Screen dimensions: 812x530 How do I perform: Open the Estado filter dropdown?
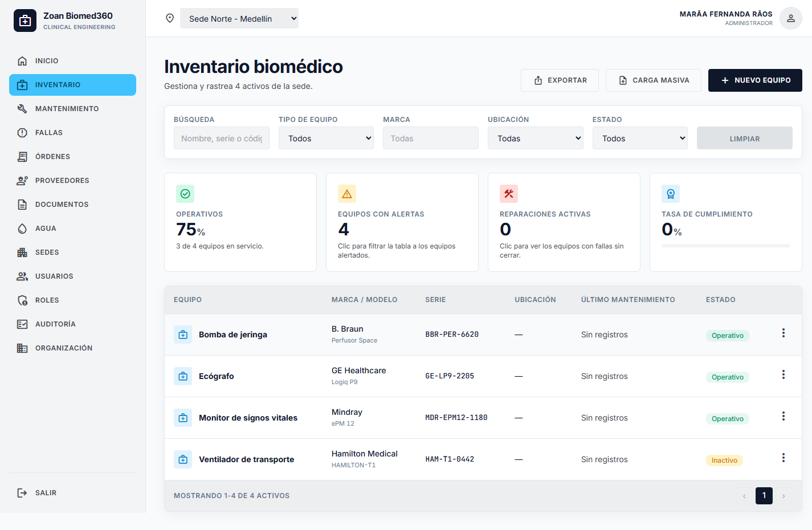point(640,138)
